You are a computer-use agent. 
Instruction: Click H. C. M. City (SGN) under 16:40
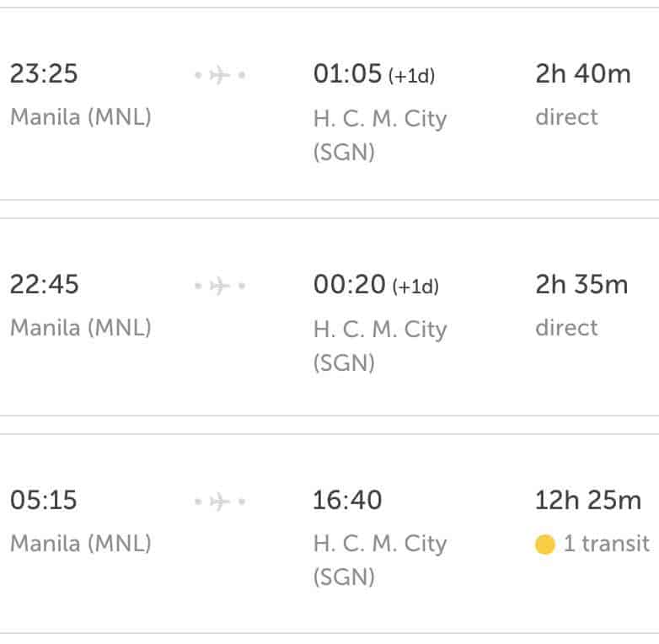[379, 561]
